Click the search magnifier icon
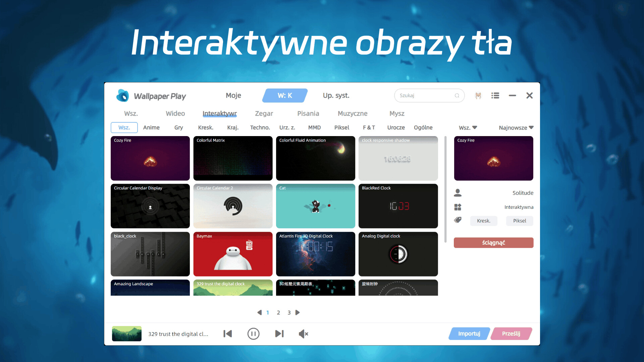The height and width of the screenshot is (362, 644). click(x=457, y=96)
